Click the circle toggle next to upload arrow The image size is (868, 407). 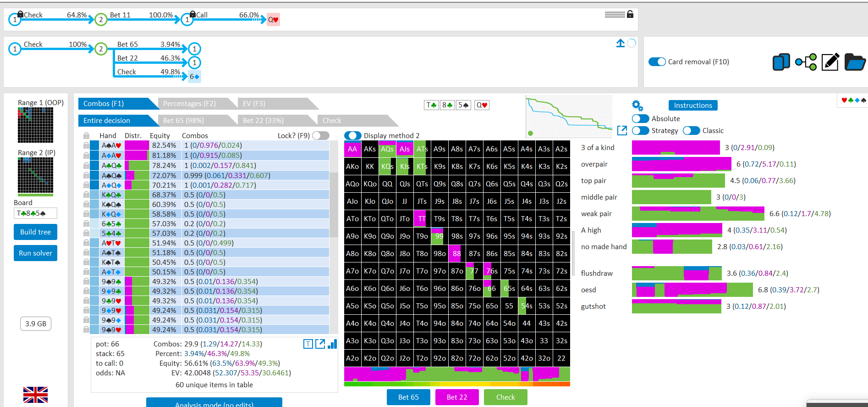(x=632, y=43)
